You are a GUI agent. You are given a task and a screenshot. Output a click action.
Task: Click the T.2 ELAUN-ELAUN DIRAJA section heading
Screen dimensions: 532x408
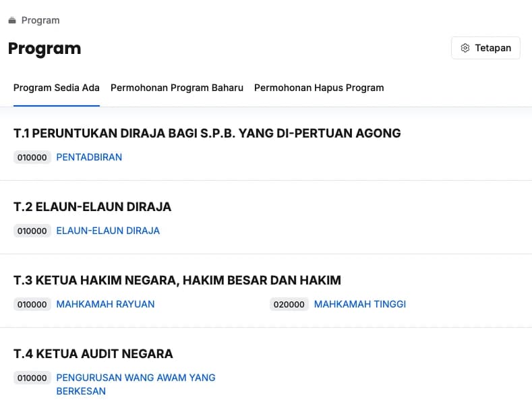[92, 207]
